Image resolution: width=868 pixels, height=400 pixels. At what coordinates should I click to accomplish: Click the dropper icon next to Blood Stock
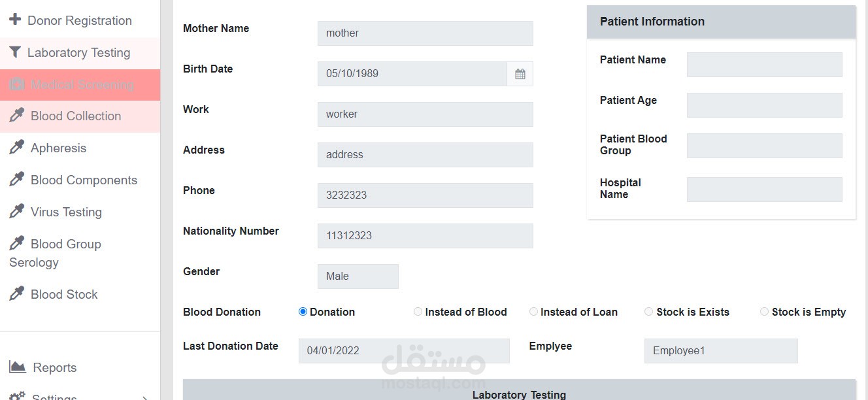pyautogui.click(x=16, y=294)
